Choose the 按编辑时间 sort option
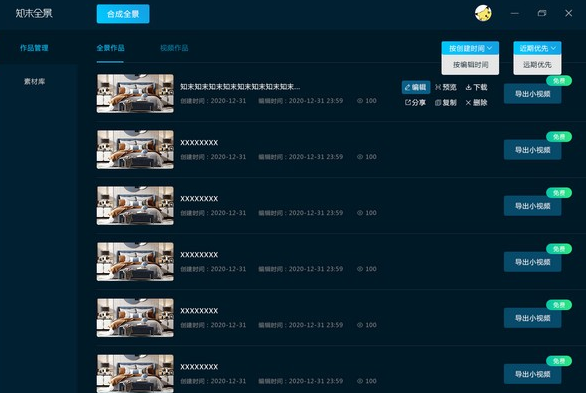The height and width of the screenshot is (393, 586). tap(470, 65)
